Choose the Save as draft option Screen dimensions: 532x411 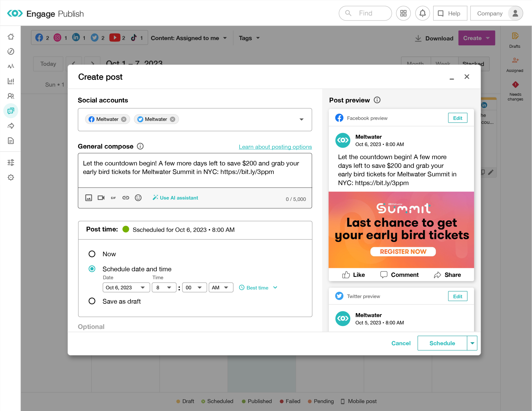92,301
